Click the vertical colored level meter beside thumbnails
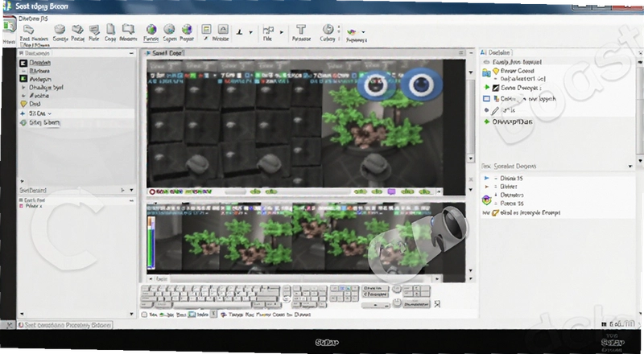 tap(151, 243)
